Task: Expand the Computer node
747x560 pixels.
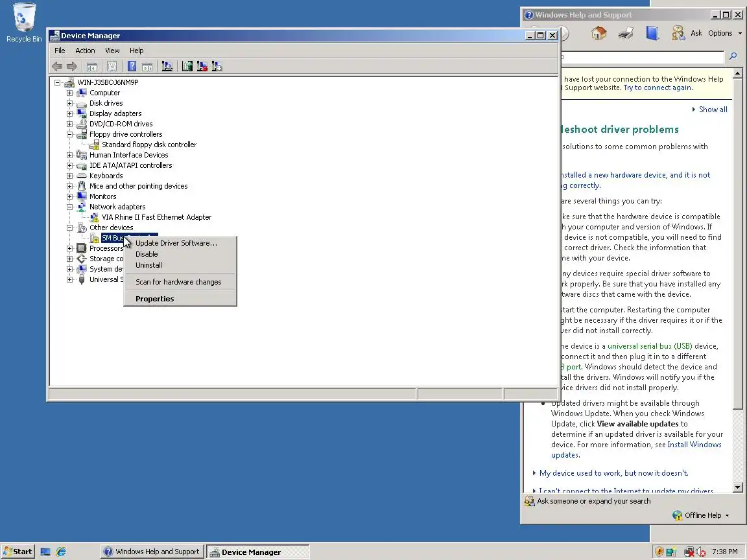Action: [69, 93]
